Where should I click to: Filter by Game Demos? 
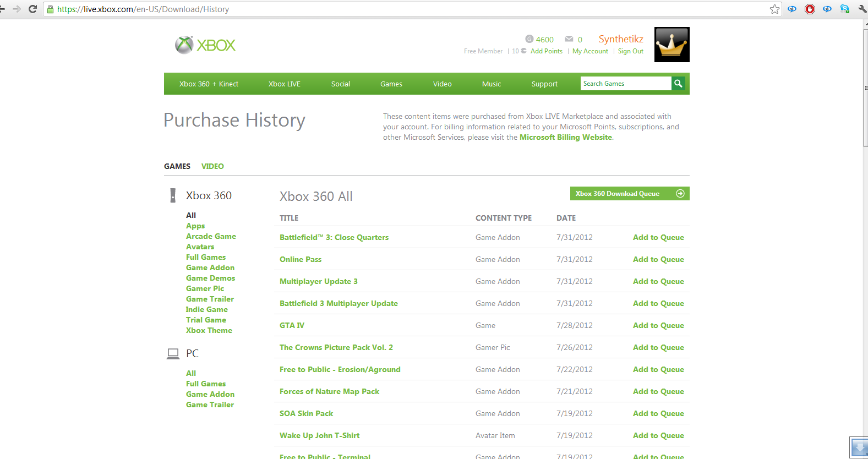(x=210, y=278)
